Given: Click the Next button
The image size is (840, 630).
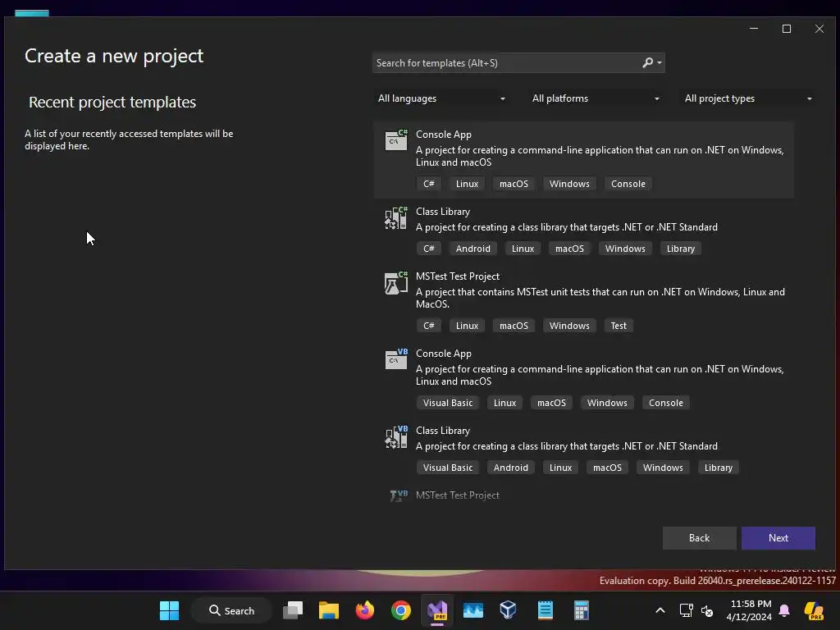Looking at the screenshot, I should tap(778, 538).
